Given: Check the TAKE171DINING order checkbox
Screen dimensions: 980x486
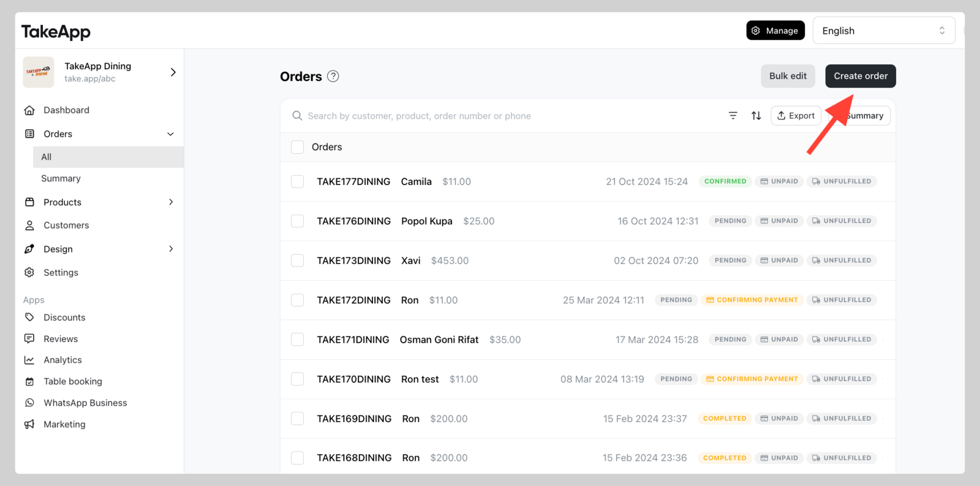Looking at the screenshot, I should coord(298,340).
